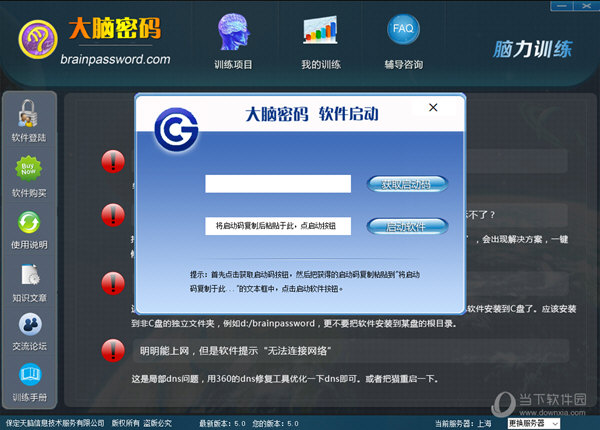
Task: Click the 您的版本: 5.0 status text
Action: 276,423
